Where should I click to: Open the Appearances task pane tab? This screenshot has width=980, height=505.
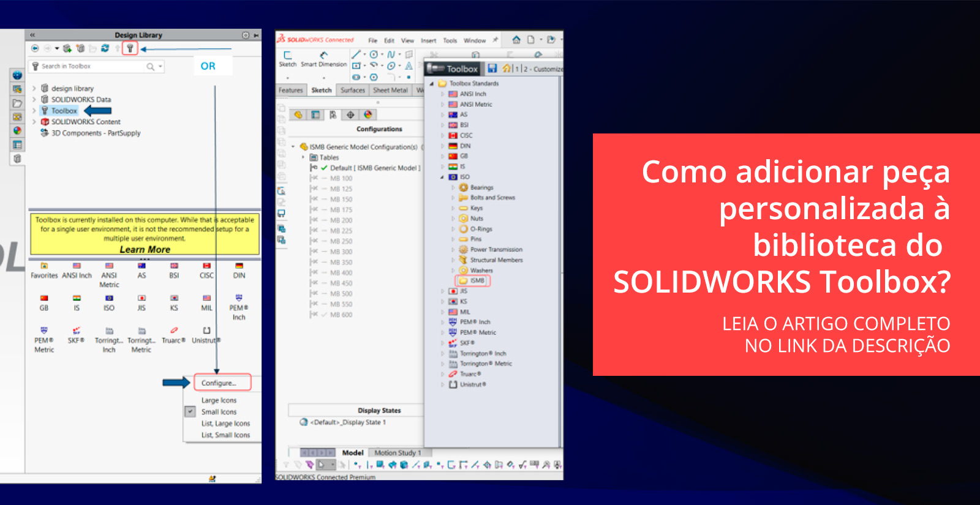click(17, 130)
